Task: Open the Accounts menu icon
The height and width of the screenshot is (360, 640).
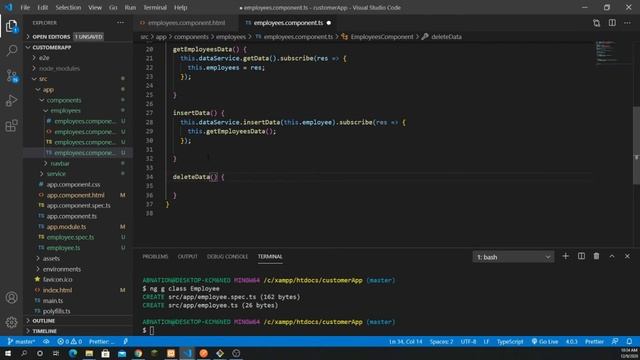Action: [11, 298]
